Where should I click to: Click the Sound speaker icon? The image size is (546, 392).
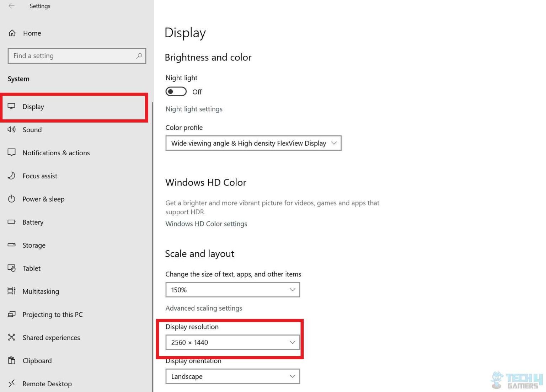coord(11,129)
